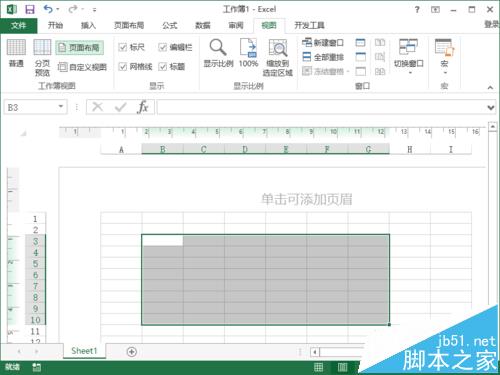Click the formula bar enter checkmark icon
This screenshot has width=500, height=375.
coord(120,107)
